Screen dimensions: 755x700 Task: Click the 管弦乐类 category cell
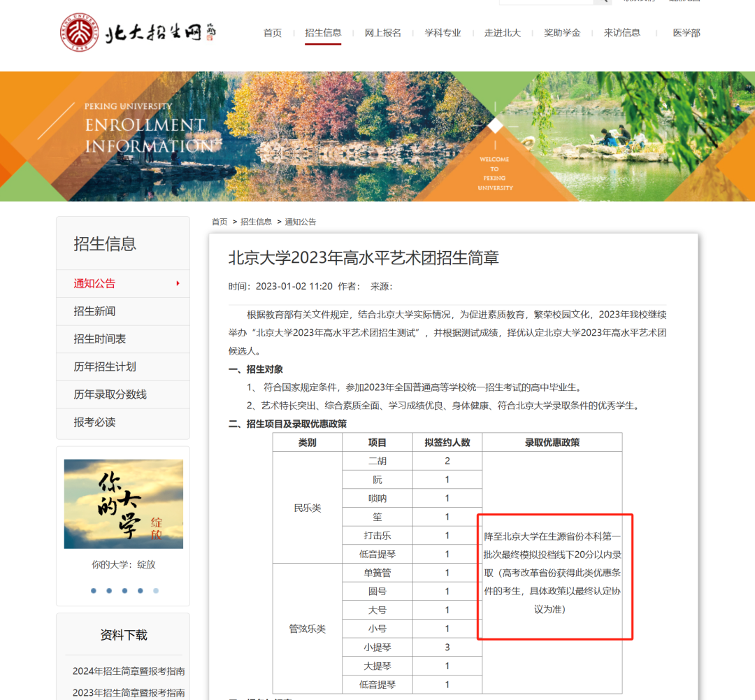click(307, 629)
